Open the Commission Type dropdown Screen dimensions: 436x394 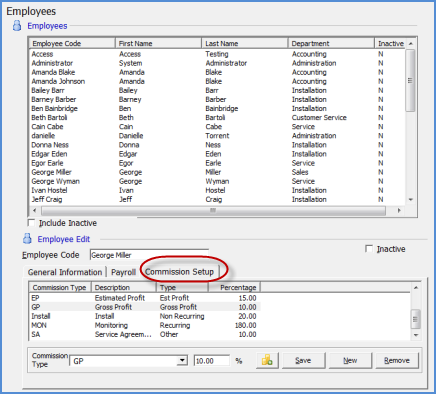tap(182, 360)
